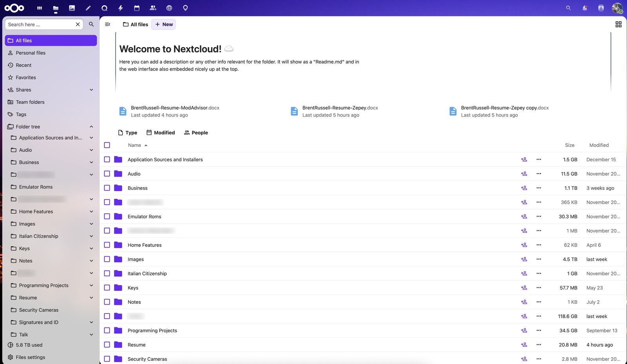Switch to grid view

click(618, 24)
